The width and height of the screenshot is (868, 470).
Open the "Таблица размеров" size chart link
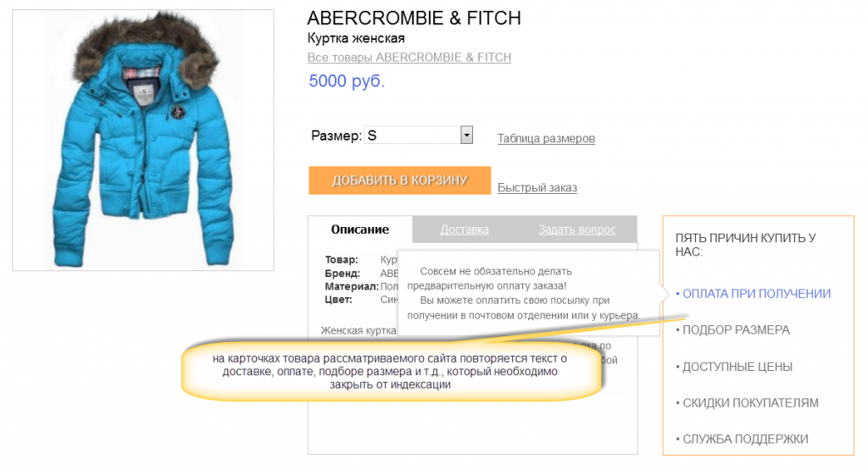point(546,138)
